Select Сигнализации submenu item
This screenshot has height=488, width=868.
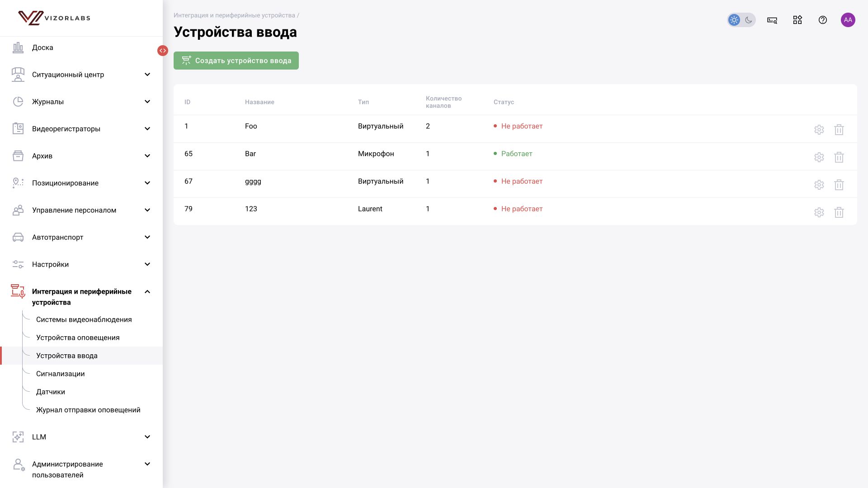coord(61,374)
